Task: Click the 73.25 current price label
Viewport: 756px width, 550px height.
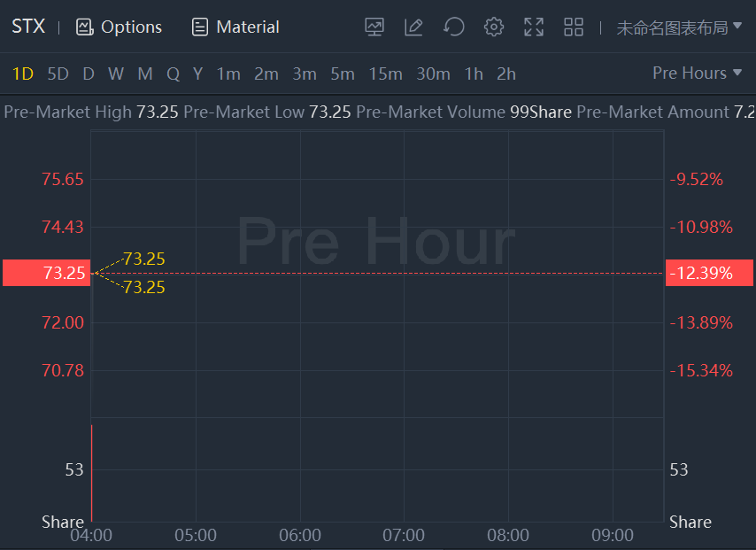Action: [46, 273]
